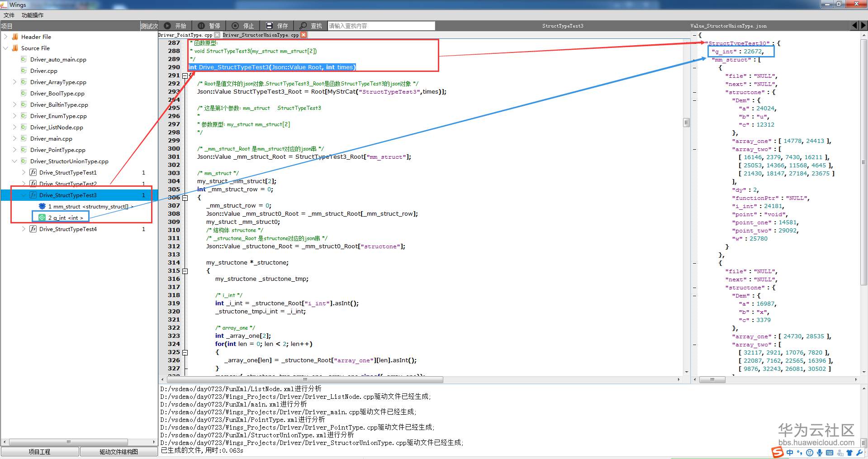Click the 查找 search button

(x=311, y=26)
